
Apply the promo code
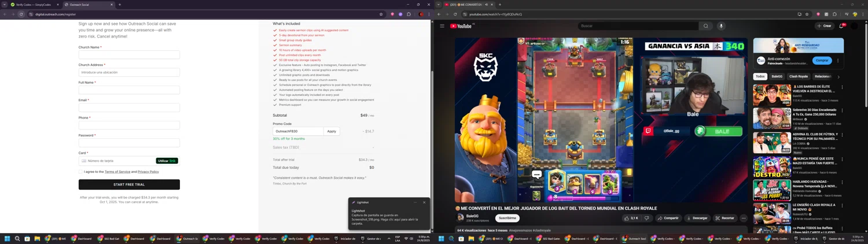(332, 131)
